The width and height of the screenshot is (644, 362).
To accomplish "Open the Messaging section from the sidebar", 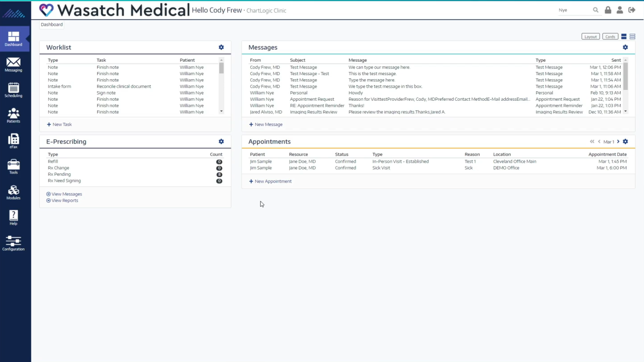I will coord(13,65).
